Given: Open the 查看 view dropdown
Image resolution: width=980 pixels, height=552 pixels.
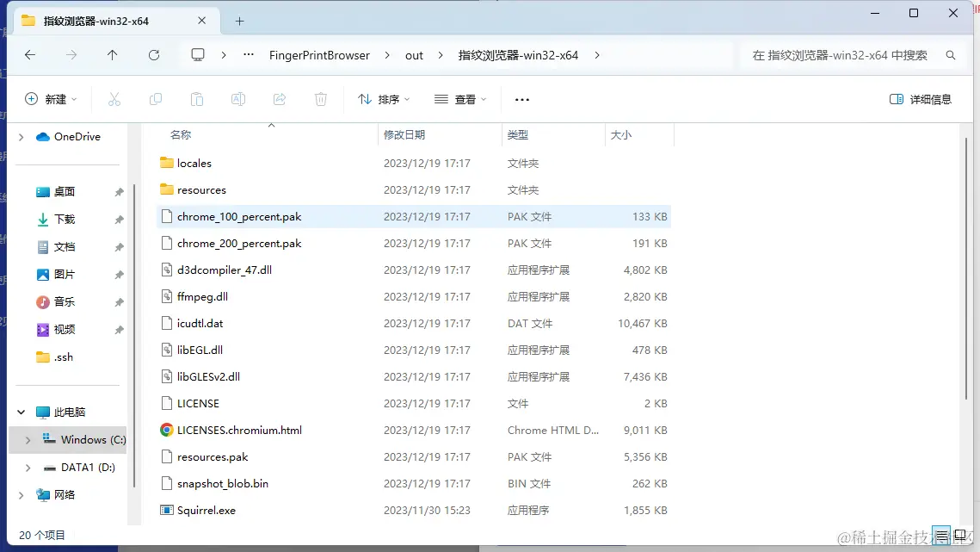Looking at the screenshot, I should [x=460, y=99].
